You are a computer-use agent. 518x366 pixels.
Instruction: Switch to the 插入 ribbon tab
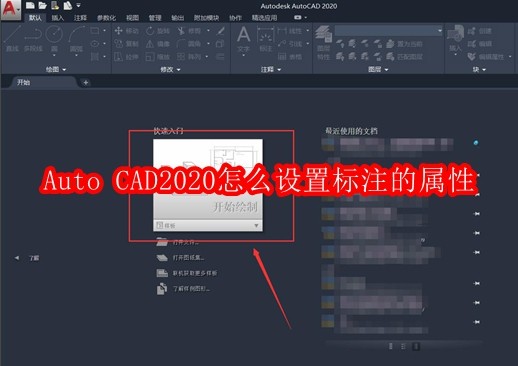57,18
